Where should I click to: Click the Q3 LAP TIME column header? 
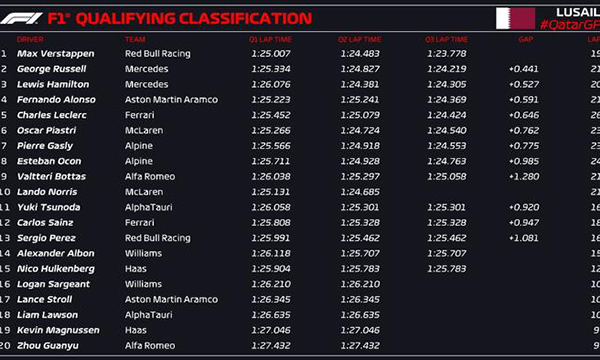click(x=446, y=39)
